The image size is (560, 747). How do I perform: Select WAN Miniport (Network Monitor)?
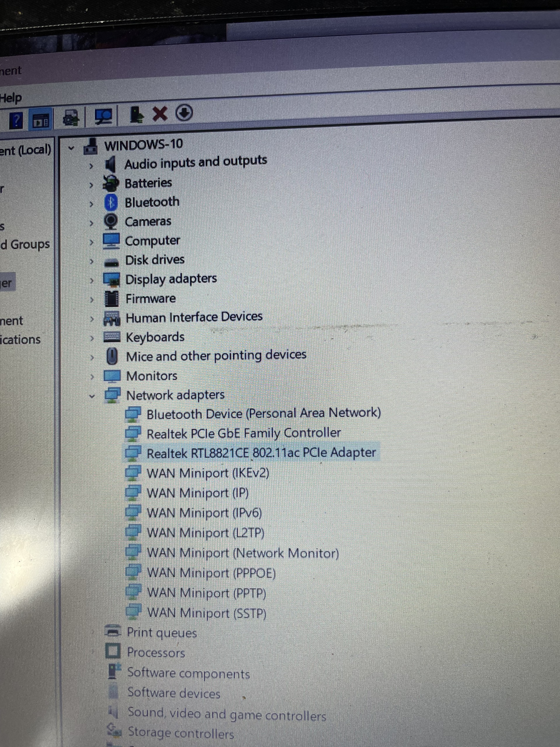pyautogui.click(x=243, y=553)
